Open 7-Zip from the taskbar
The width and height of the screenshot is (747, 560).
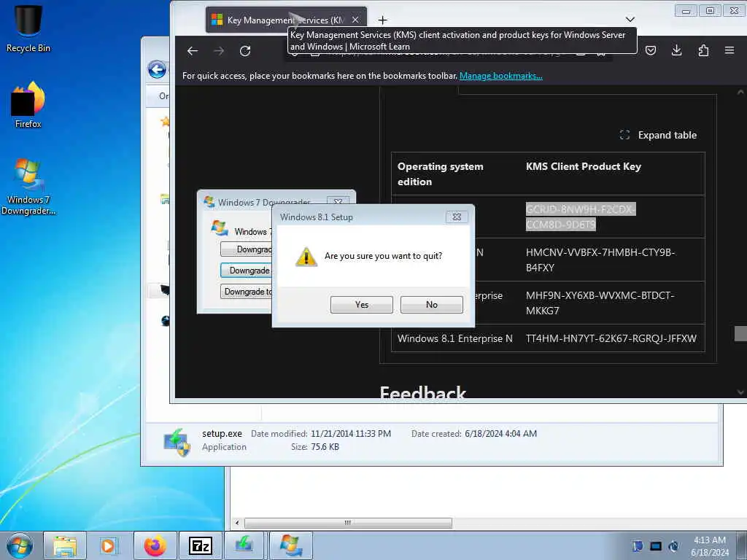pos(200,545)
